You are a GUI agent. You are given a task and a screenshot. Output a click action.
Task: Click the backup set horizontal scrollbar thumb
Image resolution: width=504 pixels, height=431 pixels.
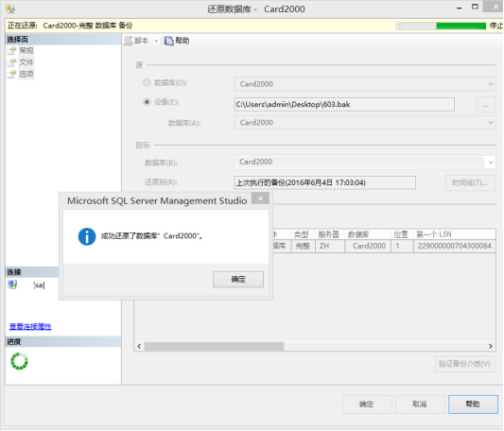(x=214, y=347)
